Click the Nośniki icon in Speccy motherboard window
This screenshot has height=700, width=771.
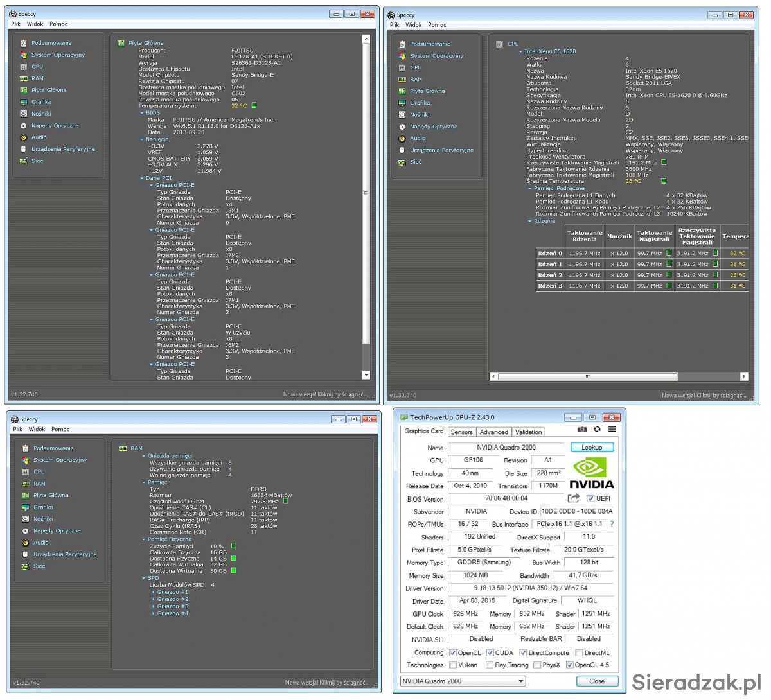(24, 114)
